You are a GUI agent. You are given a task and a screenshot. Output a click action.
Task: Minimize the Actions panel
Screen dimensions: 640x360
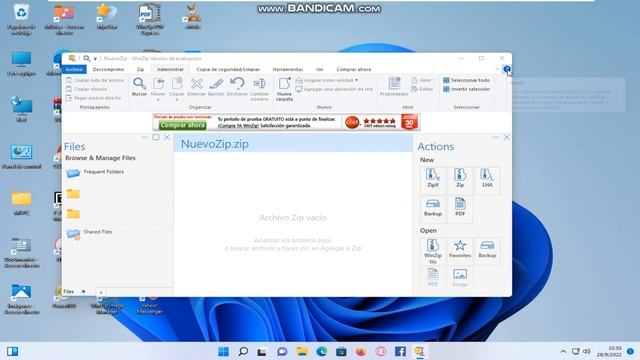coord(495,138)
